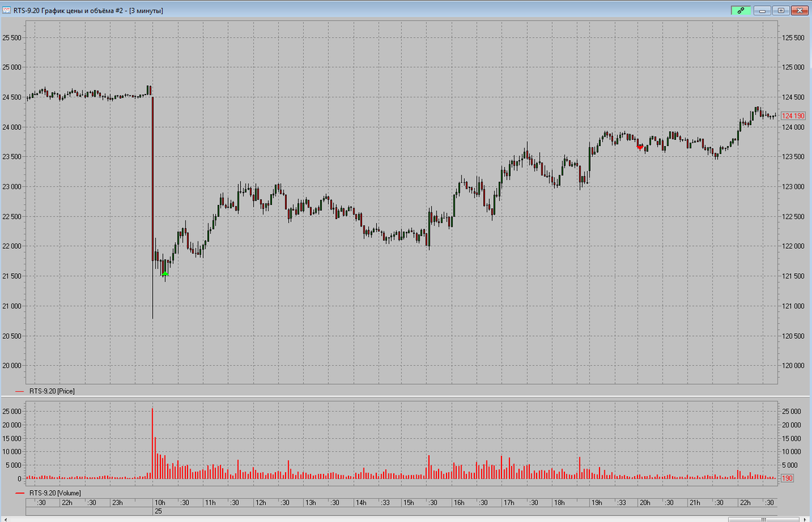Image resolution: width=812 pixels, height=522 pixels.
Task: Click the green marker on the chart low
Action: pos(165,274)
